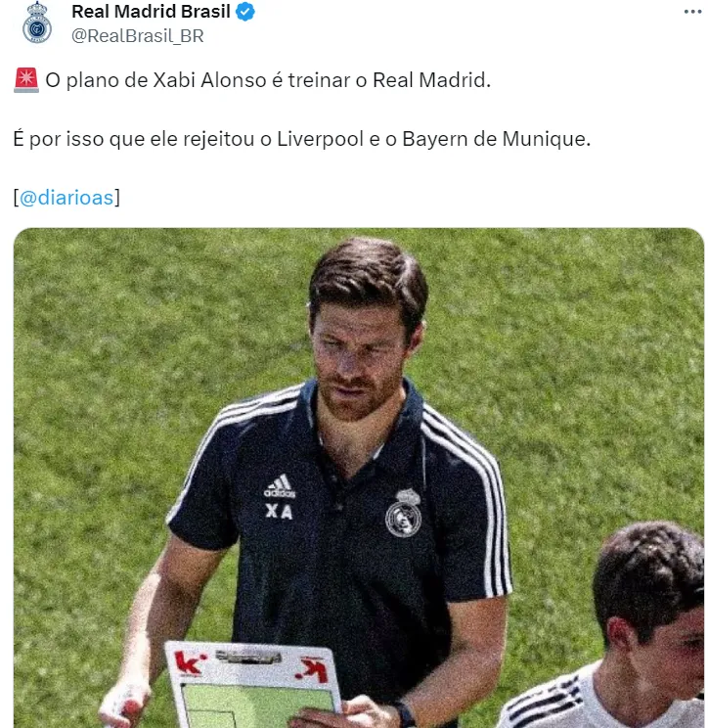The width and height of the screenshot is (708, 728).
Task: Visit the @RealBrasil_BR handle link
Action: pos(137,36)
